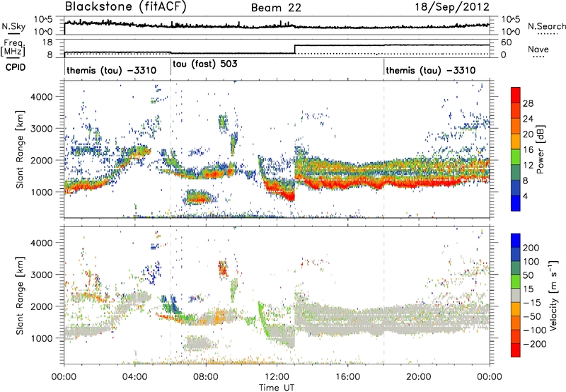This screenshot has width=566, height=392.
Task: Click the 60 tick on Nave axis
Action: [507, 42]
